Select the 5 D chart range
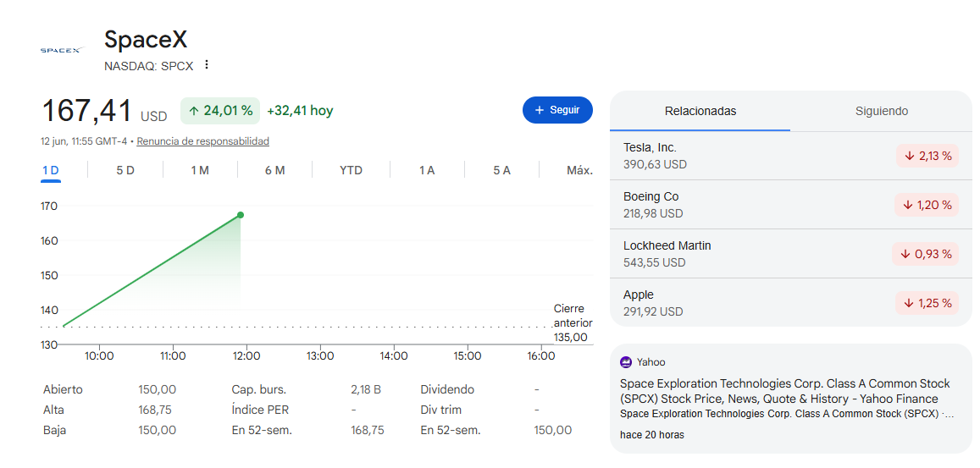 coord(125,170)
